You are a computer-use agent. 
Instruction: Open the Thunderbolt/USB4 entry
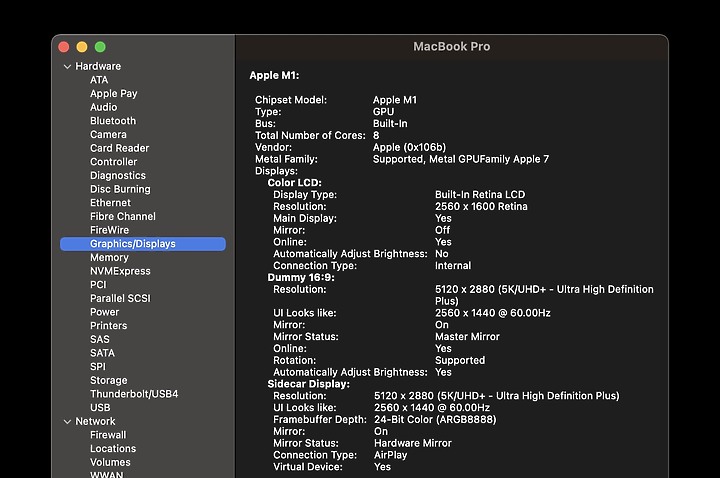tap(134, 394)
